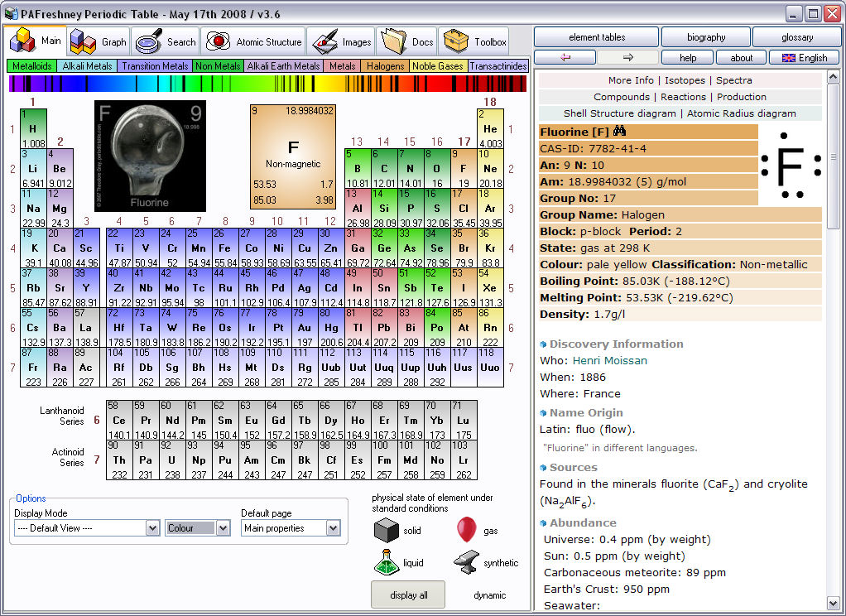This screenshot has width=846, height=616.
Task: Click the forward arrow navigation button
Action: pyautogui.click(x=627, y=57)
